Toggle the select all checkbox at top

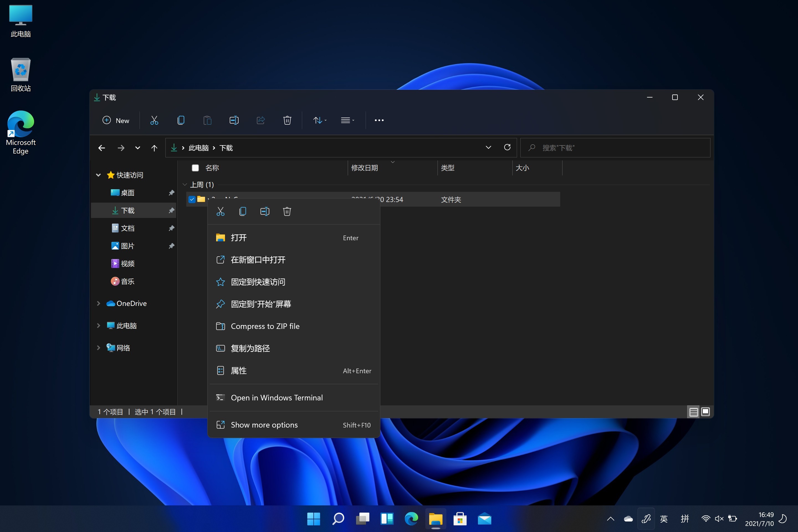pos(195,167)
